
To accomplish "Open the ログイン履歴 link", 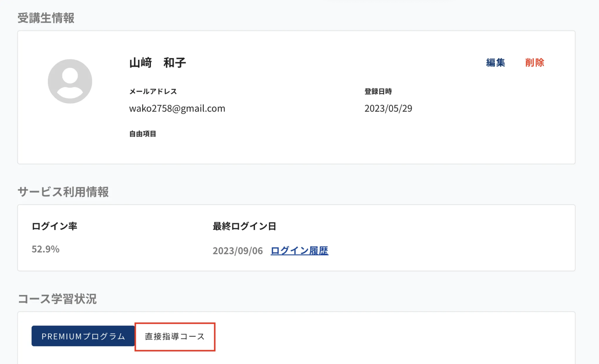I will coord(299,251).
